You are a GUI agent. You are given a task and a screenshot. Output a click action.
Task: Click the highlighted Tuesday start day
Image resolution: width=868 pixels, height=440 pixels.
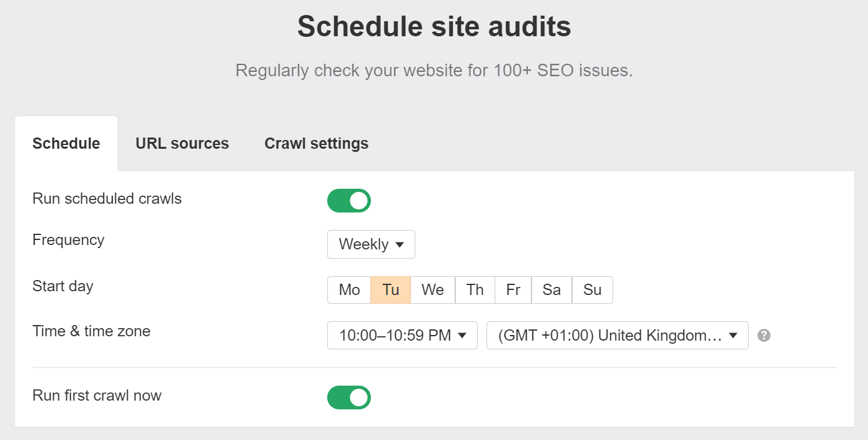[x=390, y=289]
